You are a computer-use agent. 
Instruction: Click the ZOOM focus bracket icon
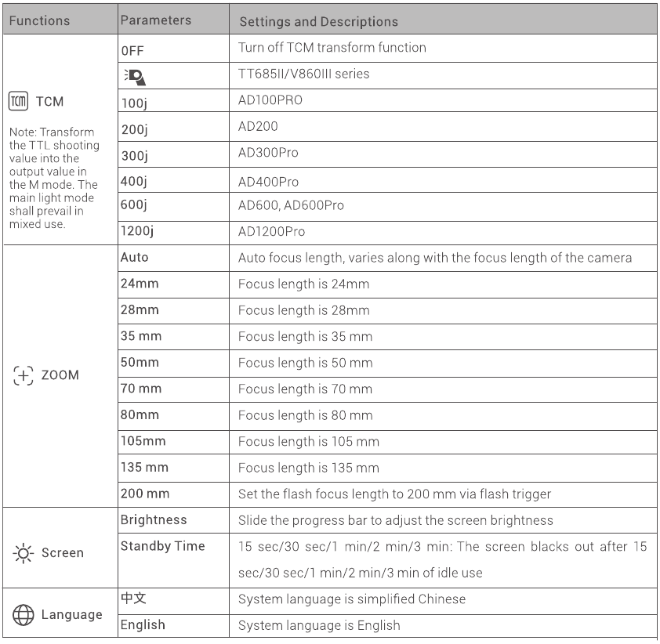tap(24, 375)
